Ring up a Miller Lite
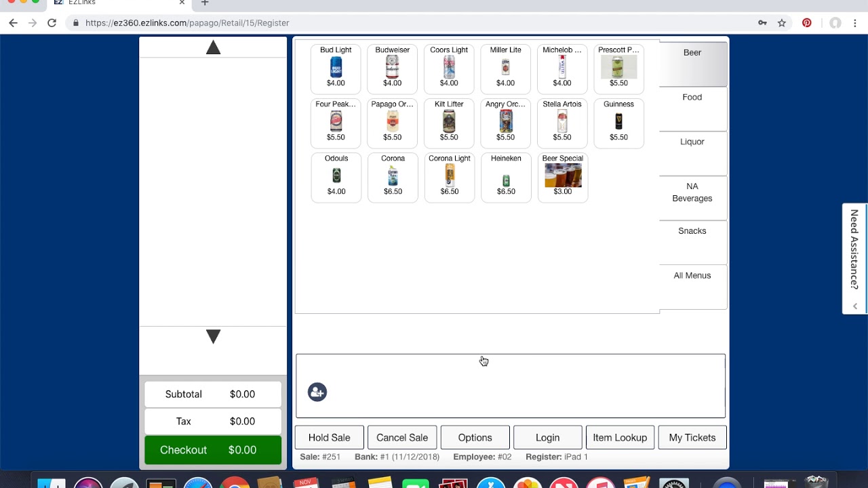The width and height of the screenshot is (868, 488). click(506, 68)
